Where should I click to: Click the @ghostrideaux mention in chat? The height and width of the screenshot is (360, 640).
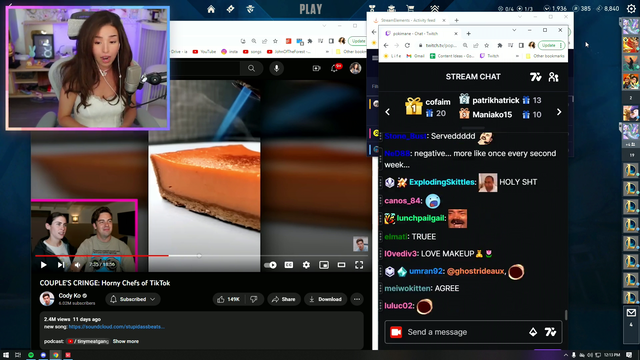(x=476, y=271)
